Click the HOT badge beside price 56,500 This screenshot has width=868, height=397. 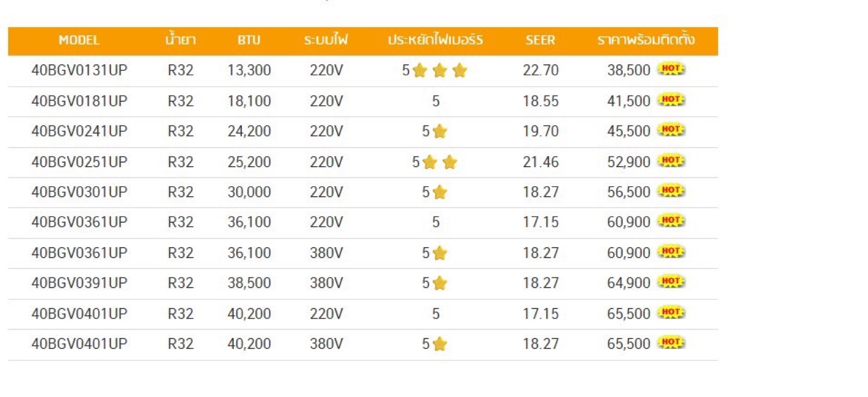(671, 191)
